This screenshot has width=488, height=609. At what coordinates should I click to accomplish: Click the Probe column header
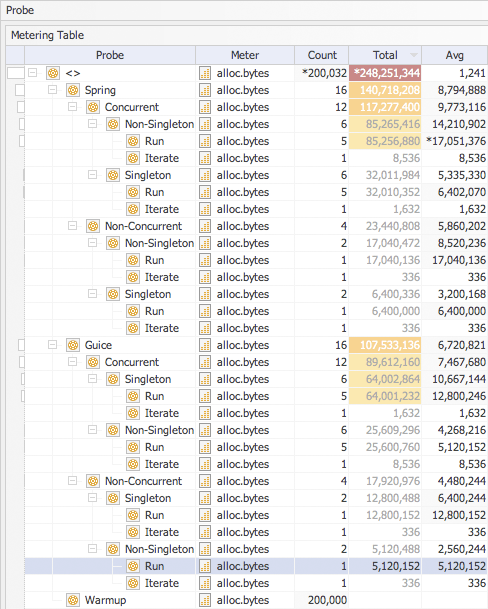[110, 55]
